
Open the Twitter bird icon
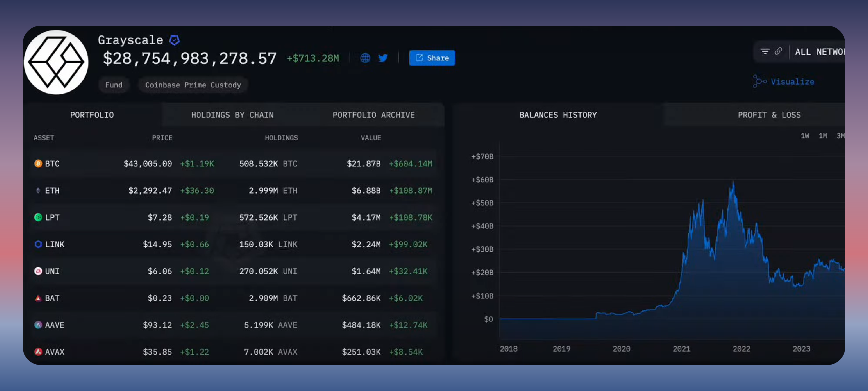click(383, 58)
